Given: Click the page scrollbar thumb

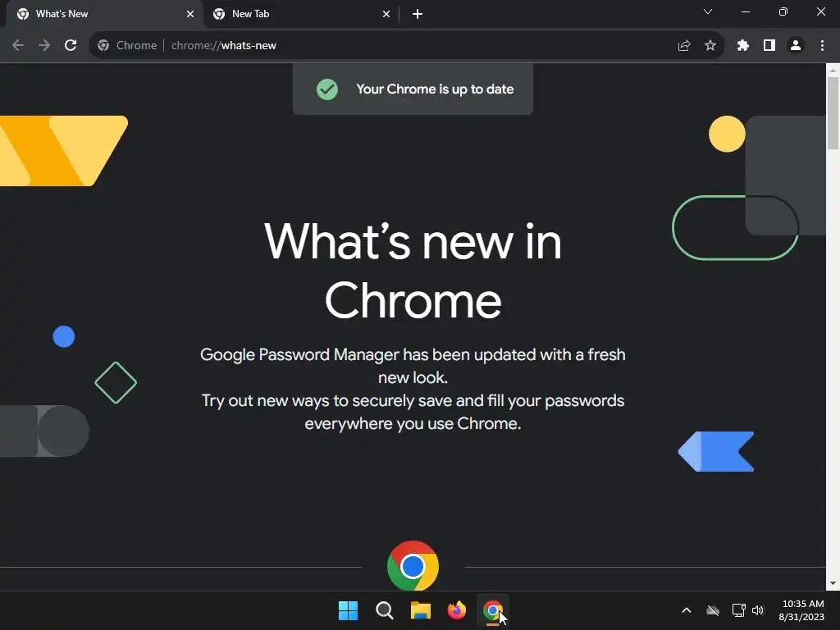Looking at the screenshot, I should point(833,113).
